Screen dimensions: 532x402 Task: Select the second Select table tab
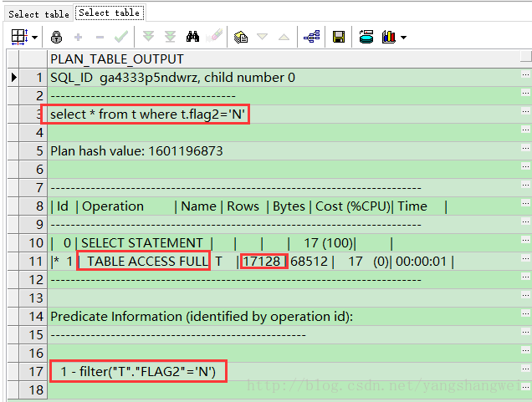pyautogui.click(x=109, y=13)
